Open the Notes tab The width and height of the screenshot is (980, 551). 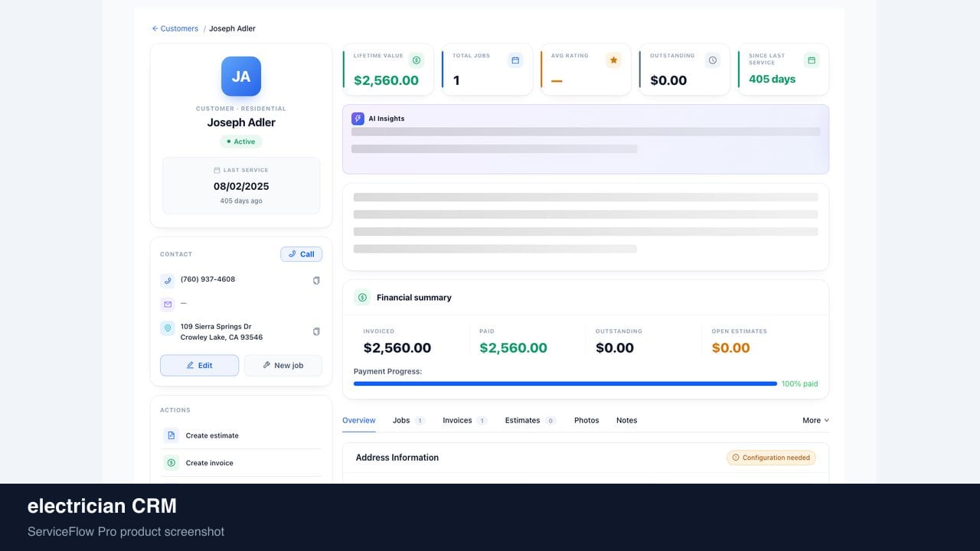click(626, 420)
